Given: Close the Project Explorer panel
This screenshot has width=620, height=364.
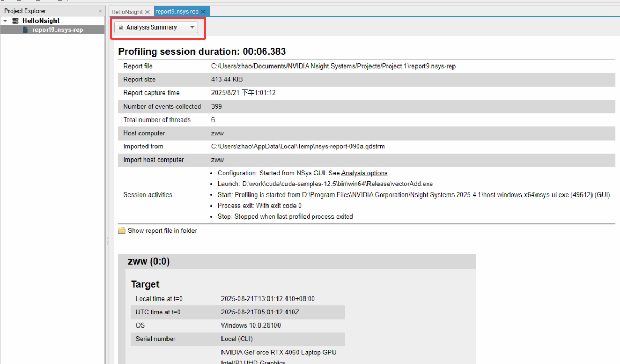Looking at the screenshot, I should [101, 11].
